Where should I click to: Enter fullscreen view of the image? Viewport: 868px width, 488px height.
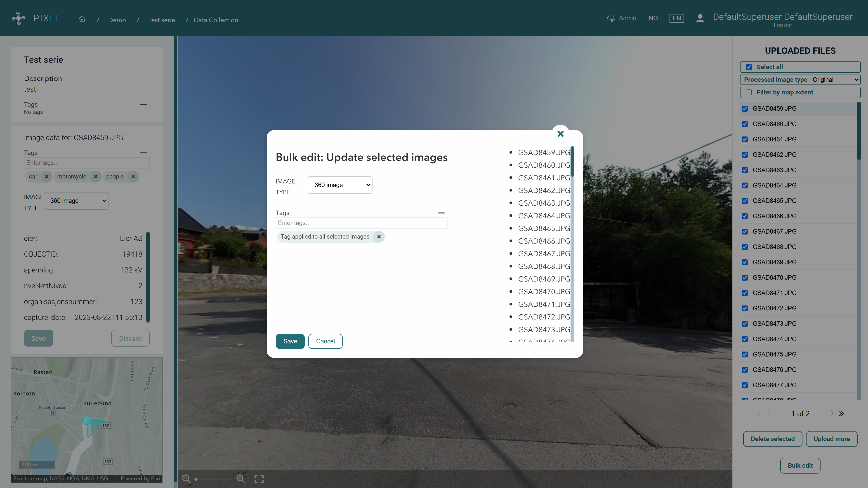259,479
